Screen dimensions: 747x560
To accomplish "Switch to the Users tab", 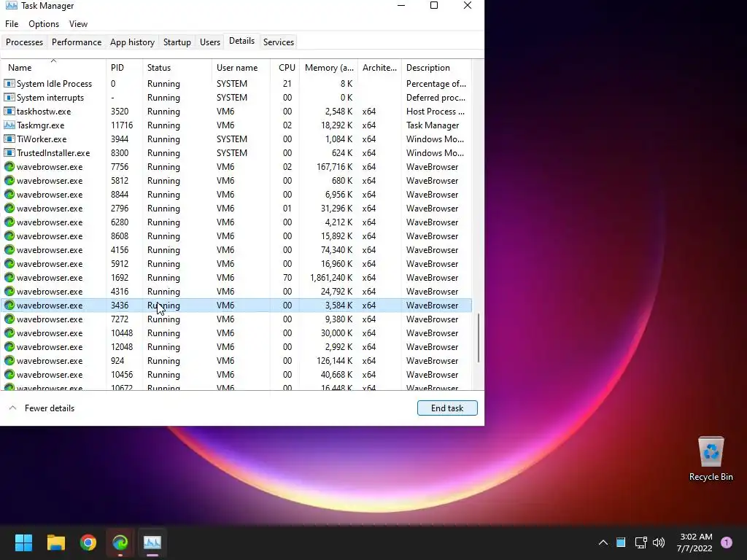I will coord(210,42).
